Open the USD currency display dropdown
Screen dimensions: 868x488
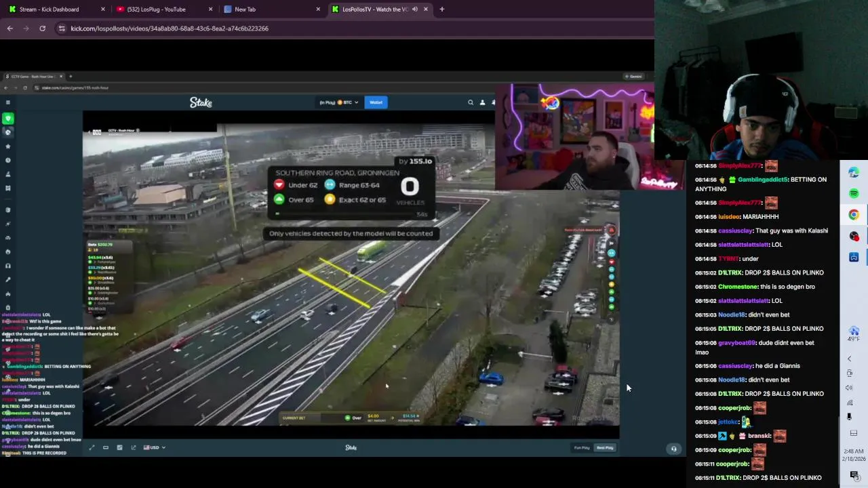pyautogui.click(x=155, y=447)
